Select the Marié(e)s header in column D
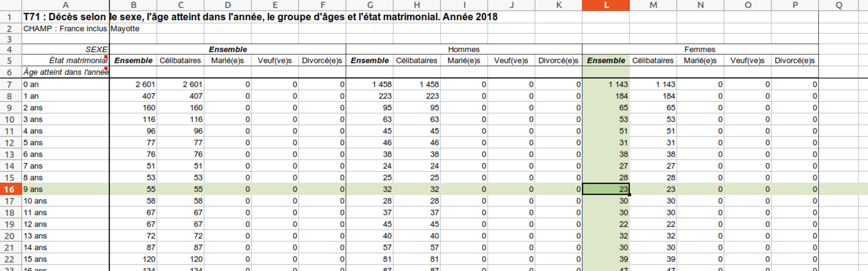The width and height of the screenshot is (868, 271). (228, 61)
